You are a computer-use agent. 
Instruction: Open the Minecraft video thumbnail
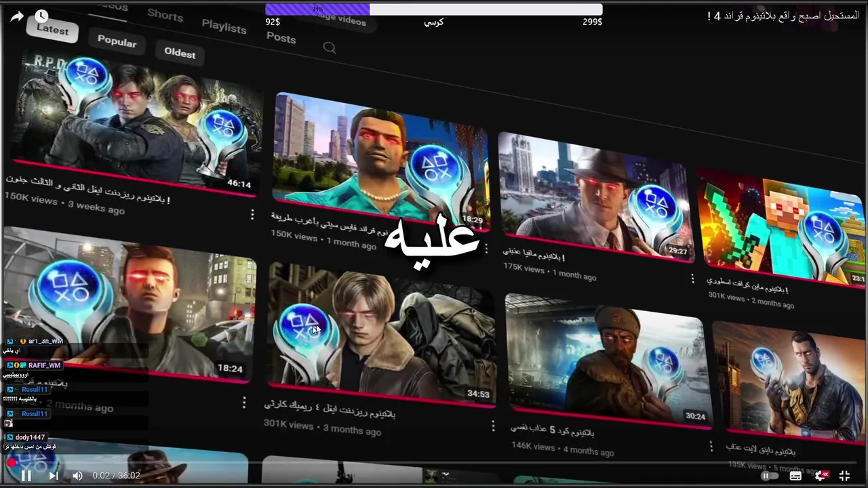point(781,227)
